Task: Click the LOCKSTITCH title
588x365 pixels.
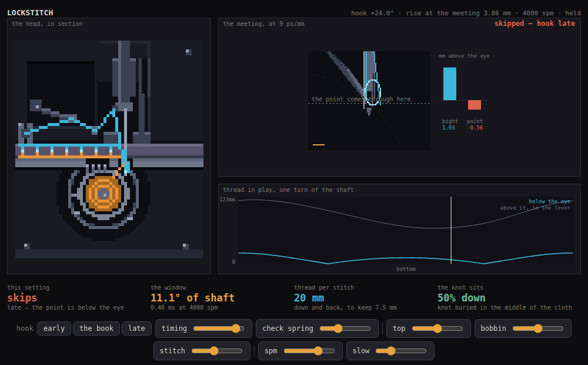Action: coord(31,13)
